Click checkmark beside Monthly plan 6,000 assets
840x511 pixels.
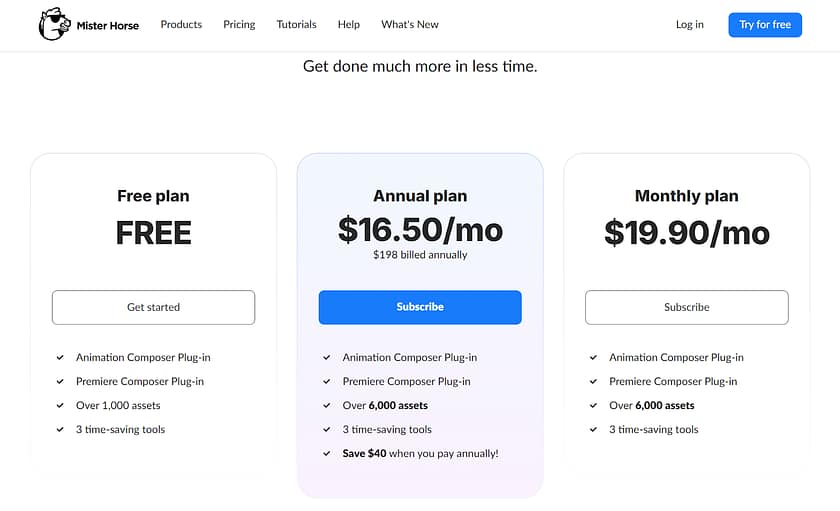click(x=594, y=406)
